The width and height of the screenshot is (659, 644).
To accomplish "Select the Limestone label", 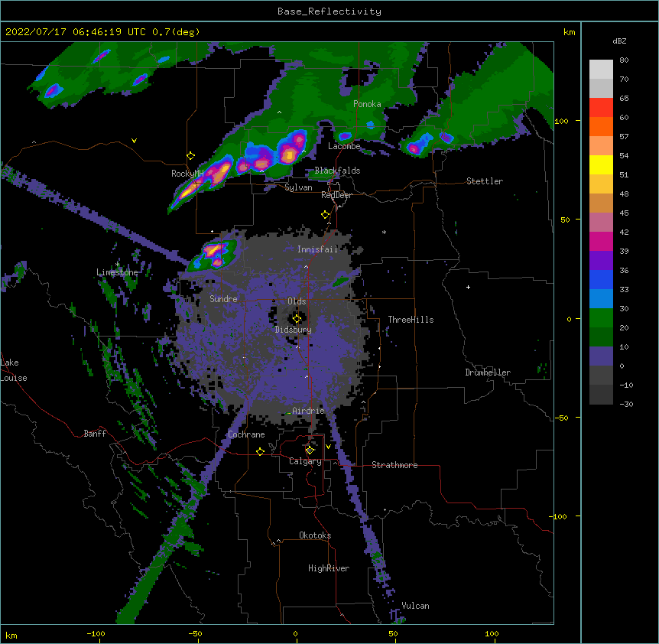I will pyautogui.click(x=117, y=272).
